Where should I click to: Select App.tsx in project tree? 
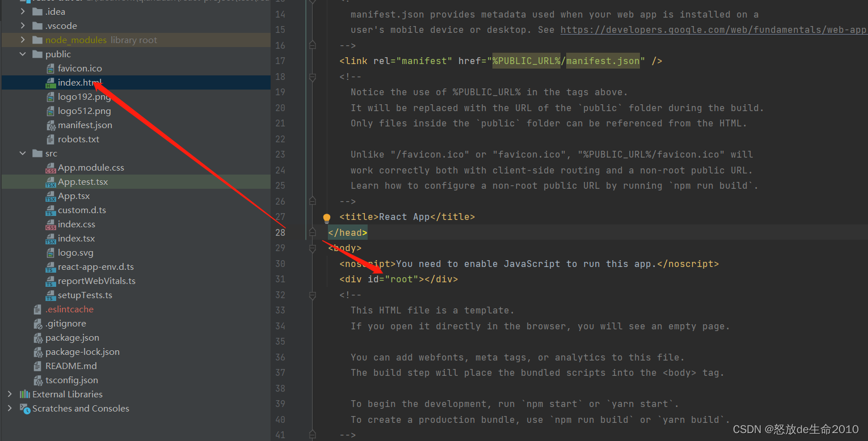coord(74,196)
